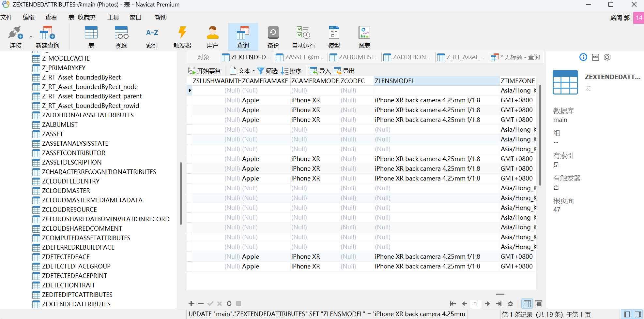The height and width of the screenshot is (319, 644).
Task: Click the 导出 export button
Action: pos(344,71)
